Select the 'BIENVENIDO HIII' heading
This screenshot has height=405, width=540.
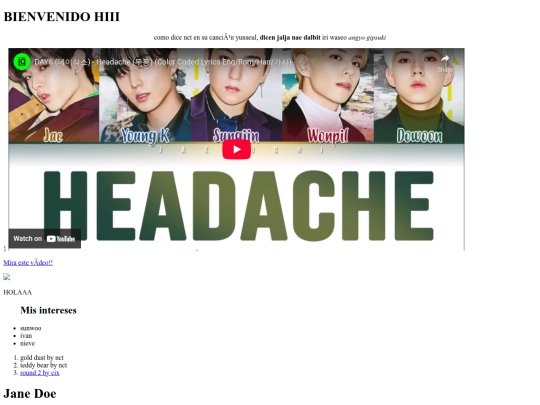[62, 17]
